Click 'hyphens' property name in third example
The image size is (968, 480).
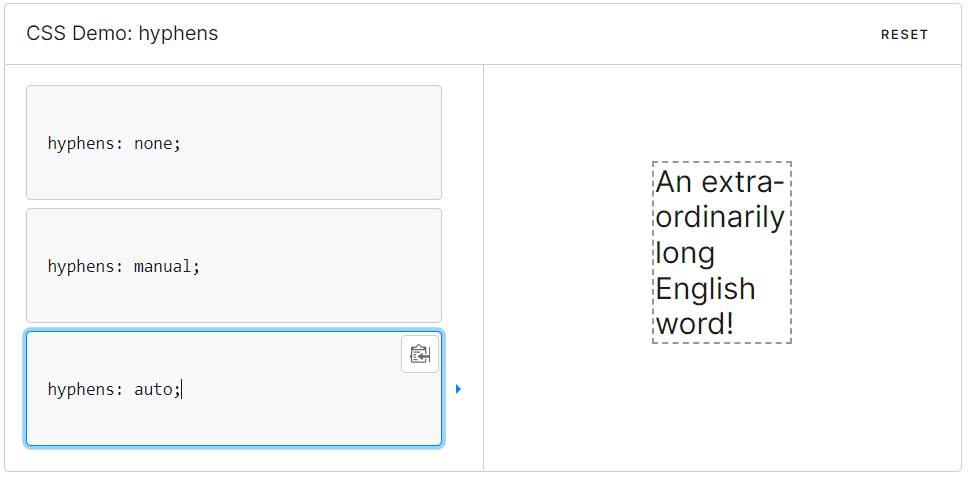[x=81, y=390]
